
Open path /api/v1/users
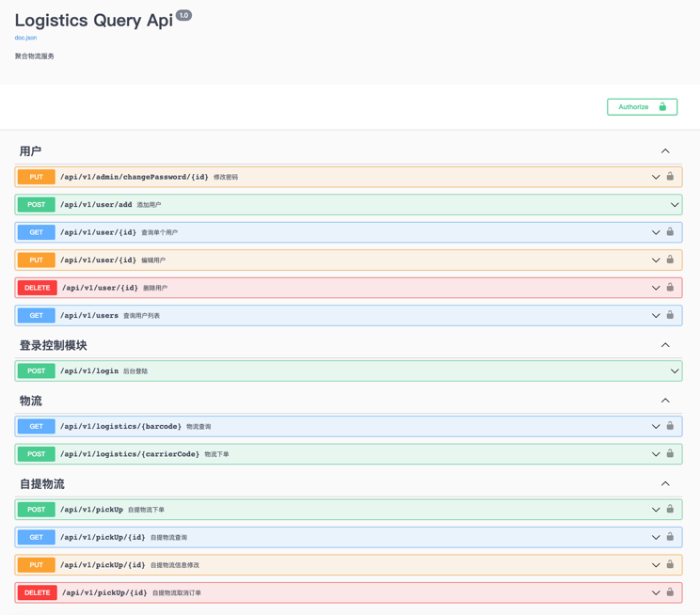pos(89,316)
